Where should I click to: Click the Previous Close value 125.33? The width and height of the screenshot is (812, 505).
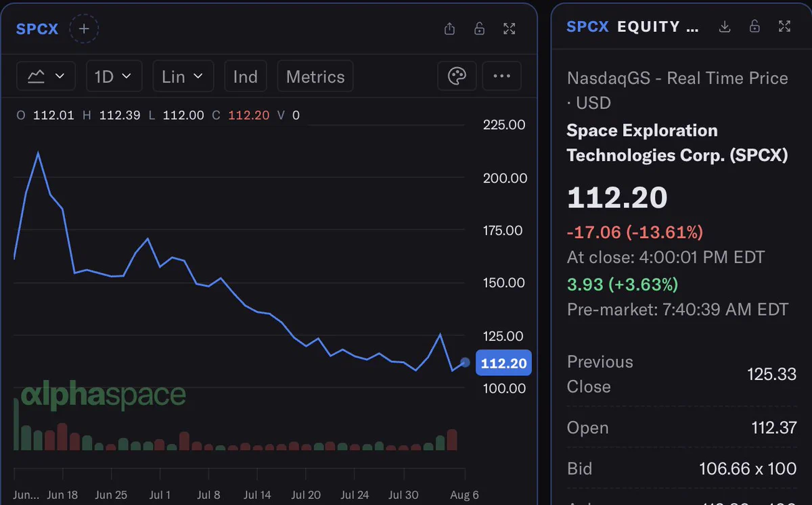coord(771,374)
